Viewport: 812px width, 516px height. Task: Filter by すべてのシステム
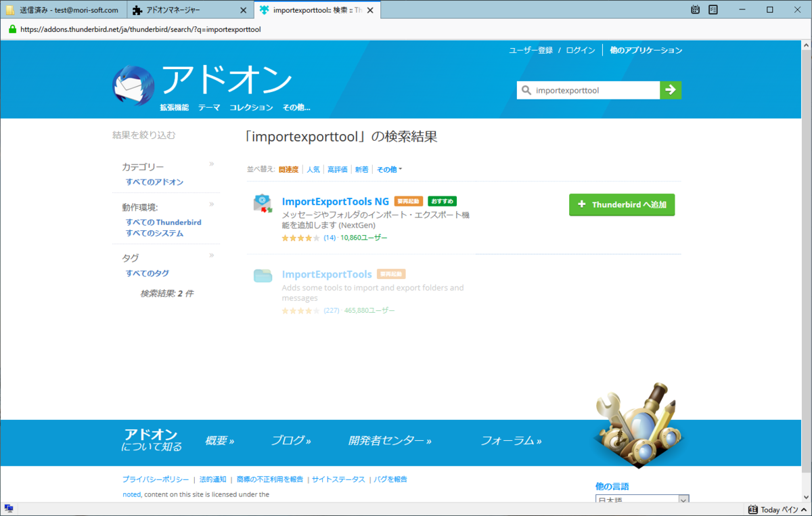154,233
